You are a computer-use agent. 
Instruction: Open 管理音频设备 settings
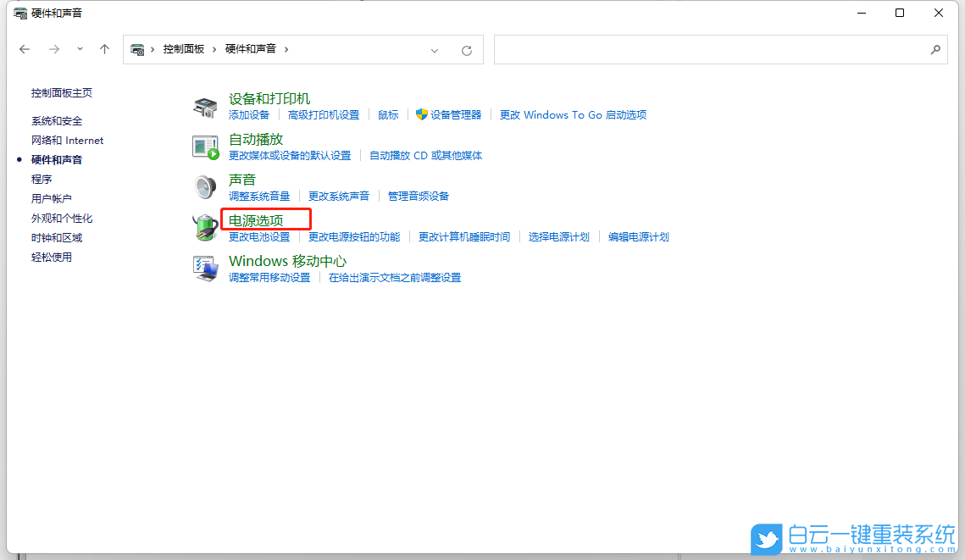pos(419,196)
